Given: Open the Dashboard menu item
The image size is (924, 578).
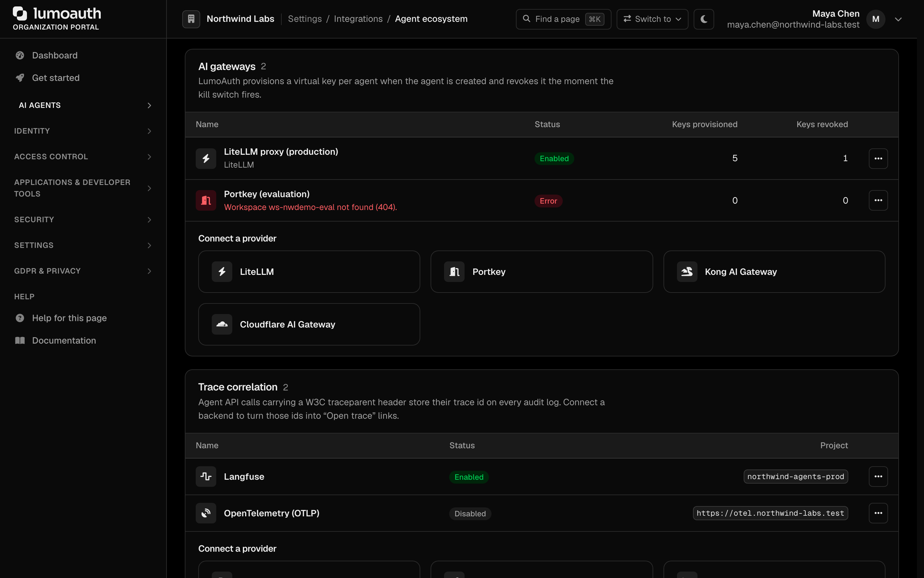Looking at the screenshot, I should (83, 56).
